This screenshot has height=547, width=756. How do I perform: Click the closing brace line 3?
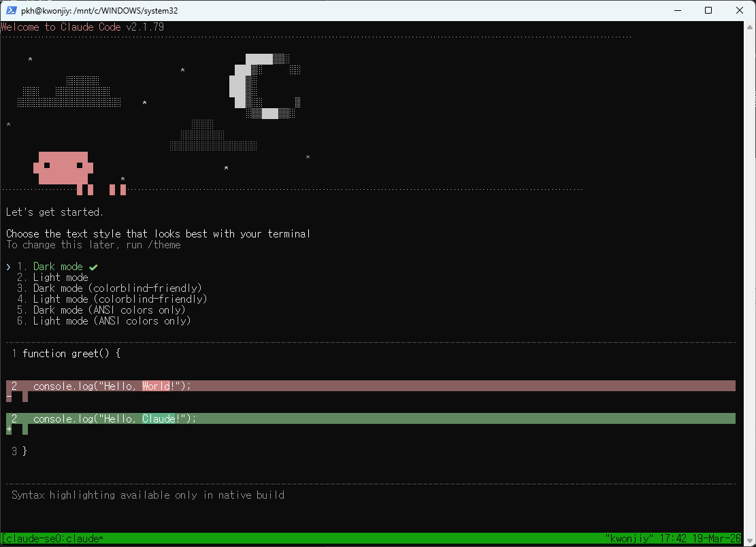(x=19, y=451)
